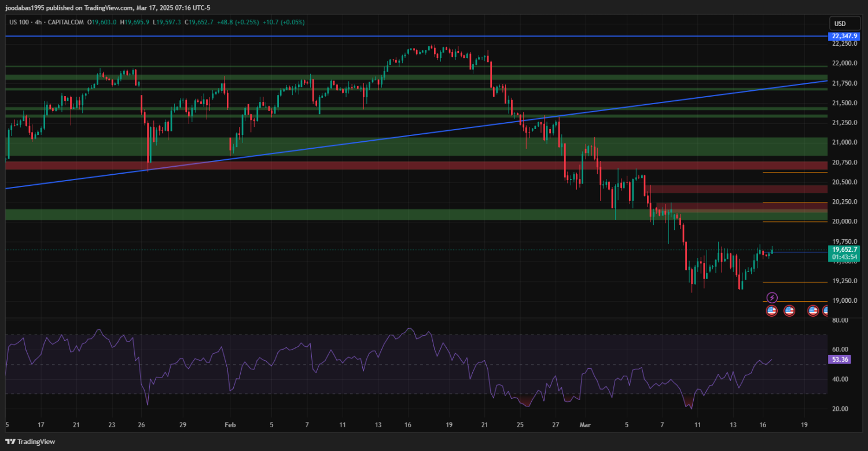This screenshot has width=868, height=451.
Task: Open the USD currency selector
Action: (838, 24)
